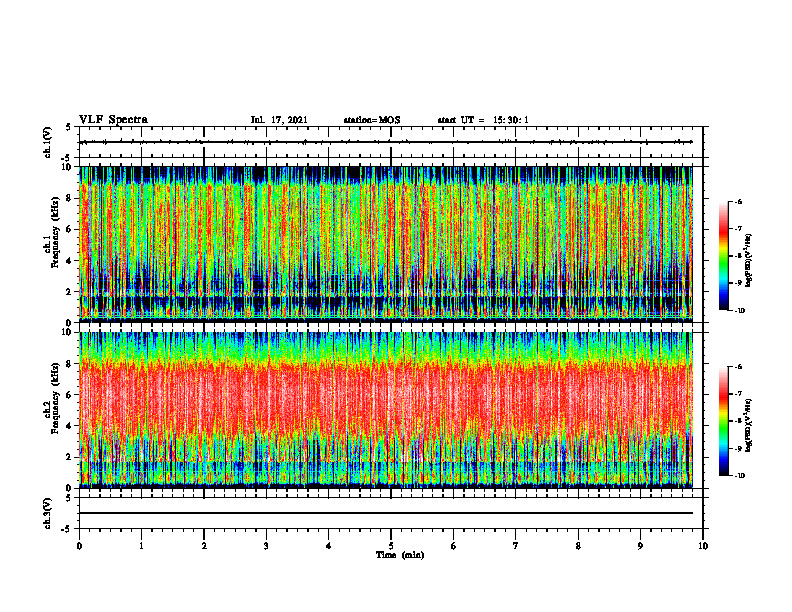The height and width of the screenshot is (612, 792).
Task: Click time axis tick label '6'
Action: (454, 546)
